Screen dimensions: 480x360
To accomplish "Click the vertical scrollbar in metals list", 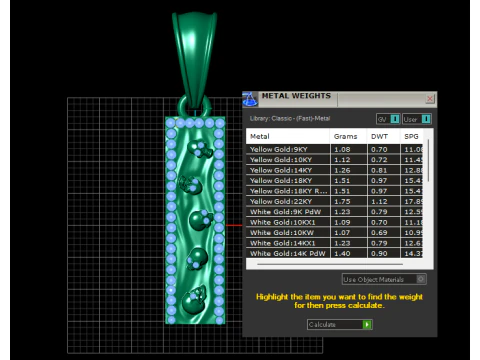I will 428,161.
